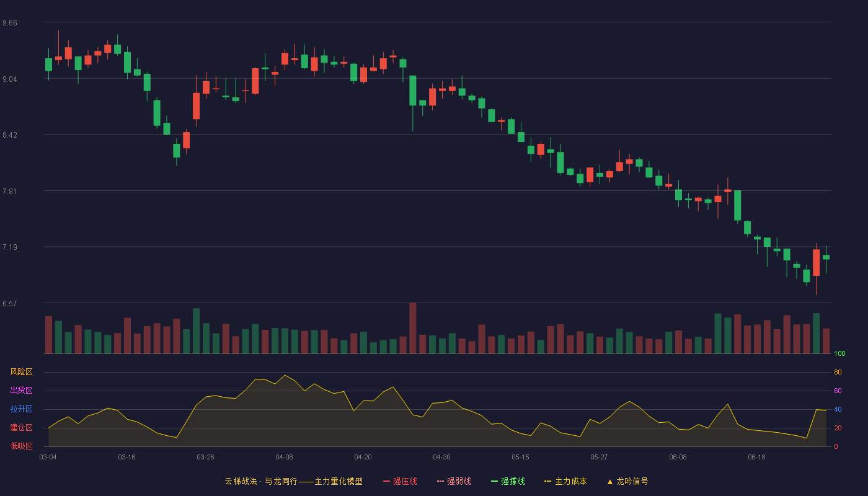
Task: Toggle the 龙吟信号 triangle legend entry
Action: click(627, 481)
